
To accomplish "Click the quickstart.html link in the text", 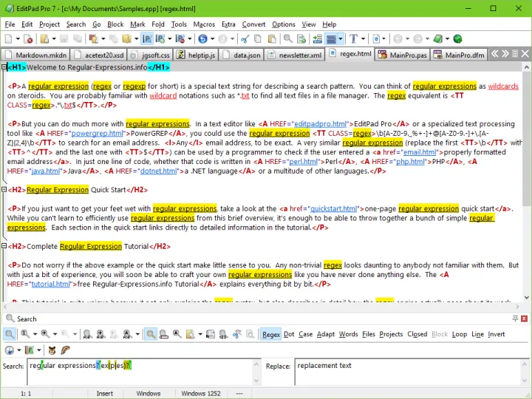I will 332,209.
